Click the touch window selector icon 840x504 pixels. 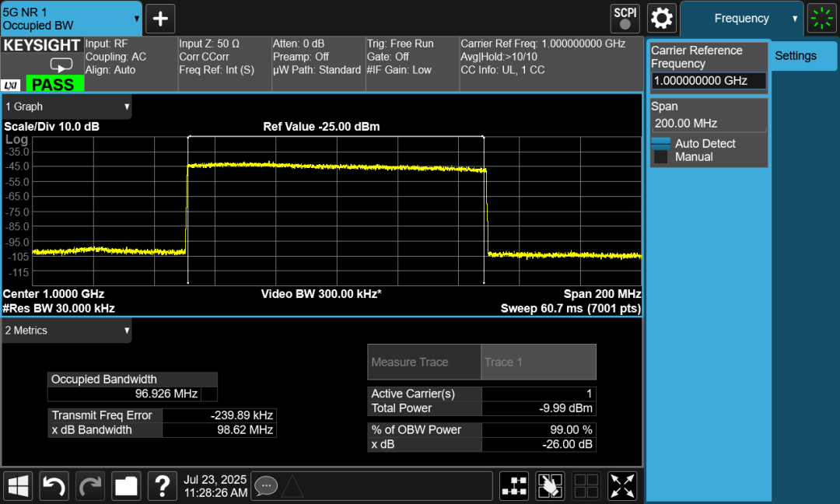pos(551,486)
